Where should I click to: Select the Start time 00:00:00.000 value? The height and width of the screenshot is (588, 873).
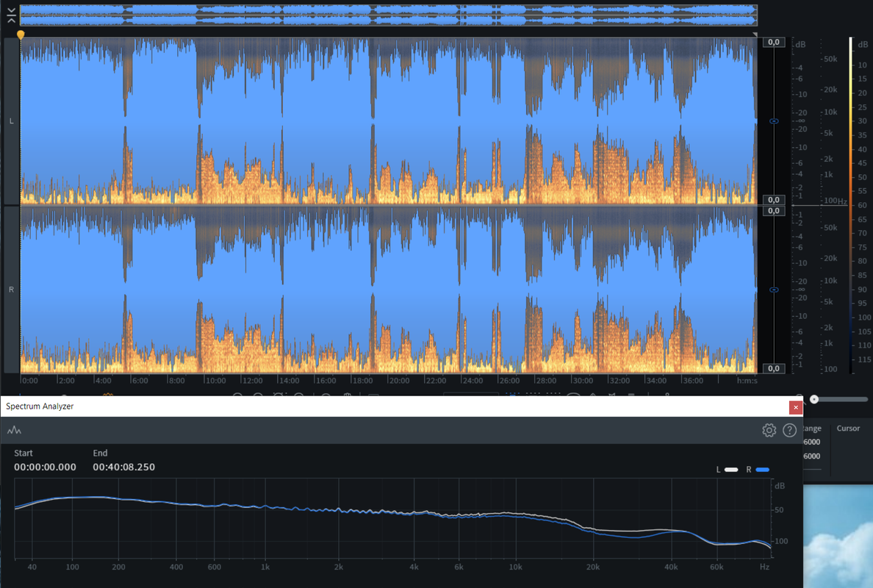[45, 467]
